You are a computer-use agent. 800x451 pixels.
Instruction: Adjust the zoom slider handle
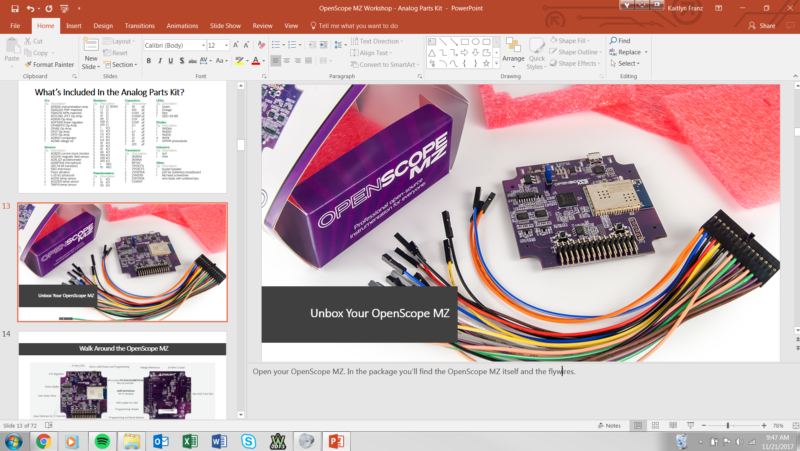pos(728,425)
